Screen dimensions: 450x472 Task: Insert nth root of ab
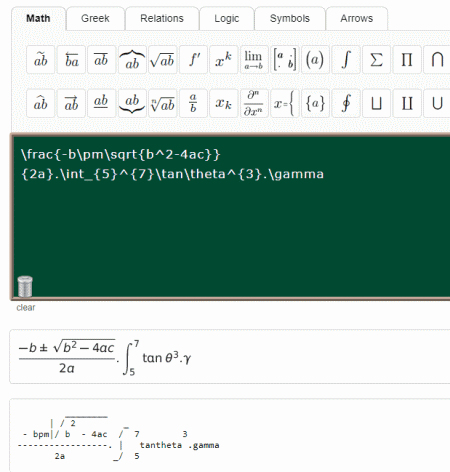click(163, 103)
